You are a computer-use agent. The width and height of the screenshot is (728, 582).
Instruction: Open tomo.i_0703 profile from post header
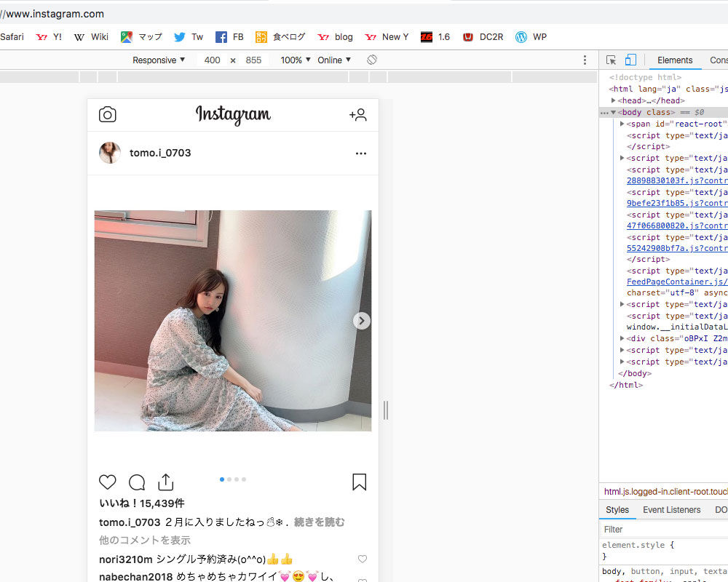[160, 153]
